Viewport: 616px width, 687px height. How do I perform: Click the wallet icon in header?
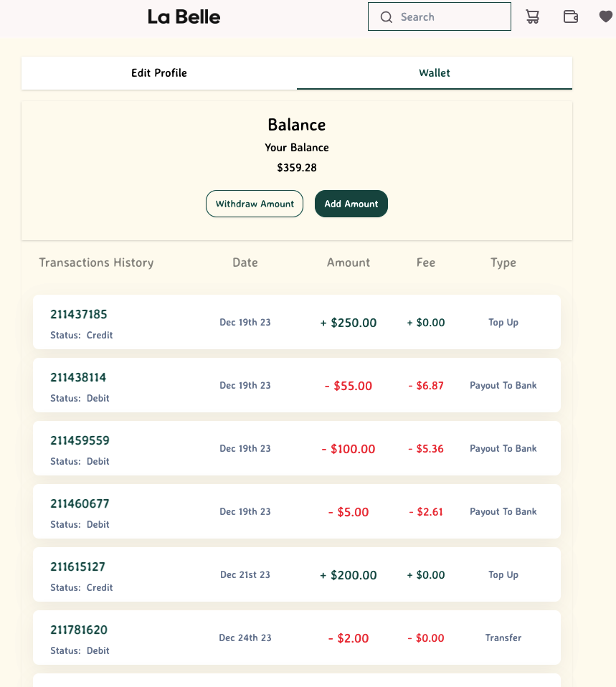pyautogui.click(x=571, y=17)
